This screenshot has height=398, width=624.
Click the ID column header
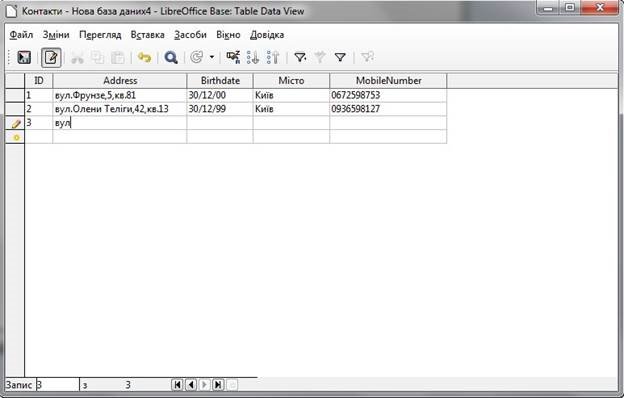click(39, 81)
